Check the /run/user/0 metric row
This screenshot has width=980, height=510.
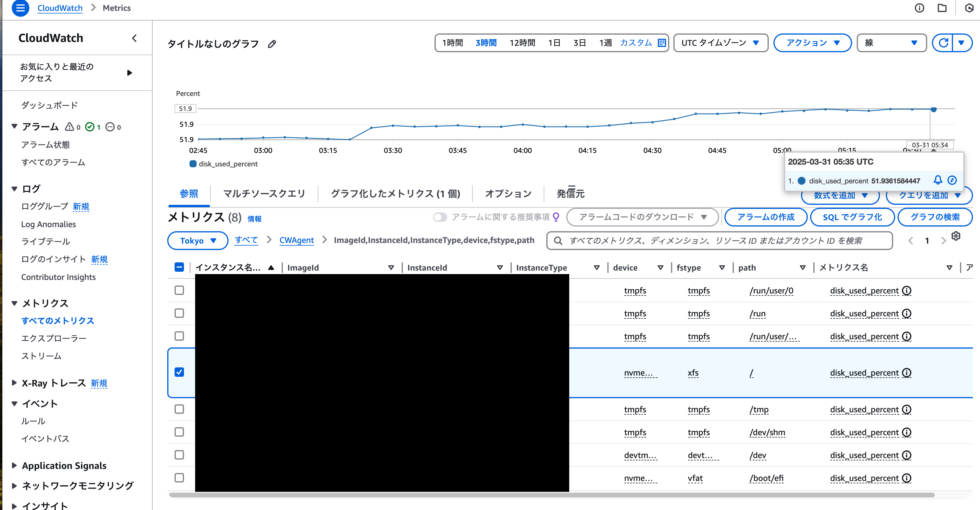click(x=179, y=291)
